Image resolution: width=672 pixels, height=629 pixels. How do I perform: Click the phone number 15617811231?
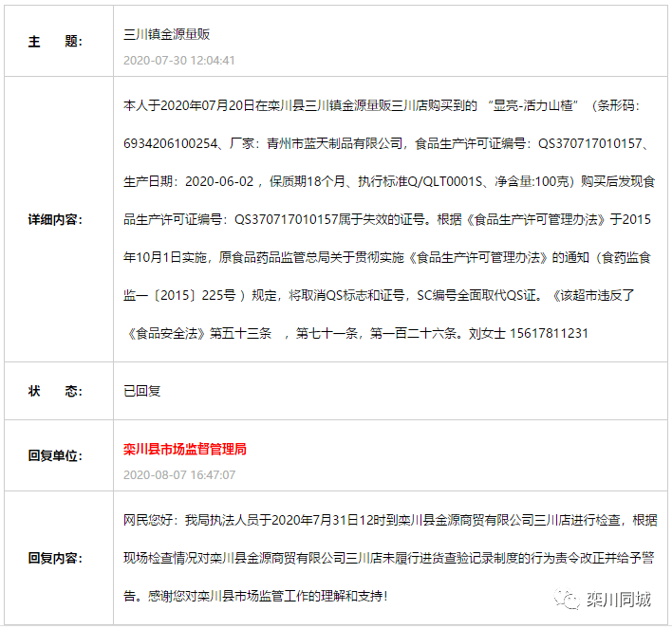[549, 333]
